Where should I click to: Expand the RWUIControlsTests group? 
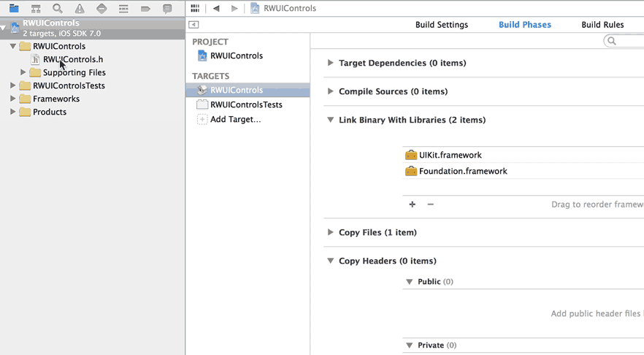(x=12, y=85)
